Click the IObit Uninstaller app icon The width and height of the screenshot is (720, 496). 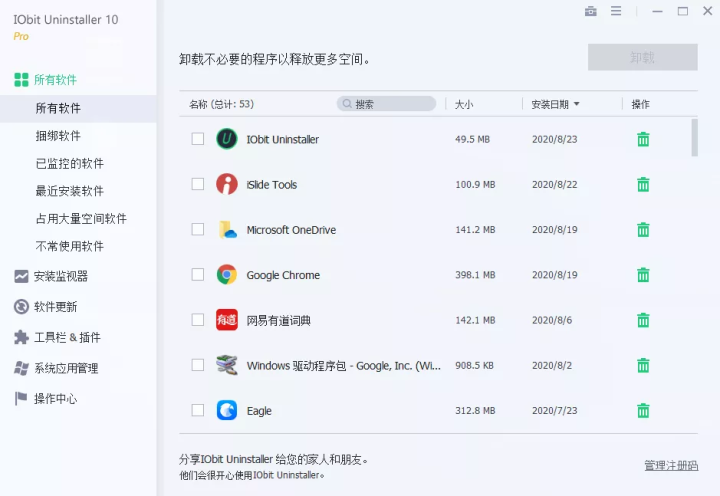pyautogui.click(x=227, y=139)
